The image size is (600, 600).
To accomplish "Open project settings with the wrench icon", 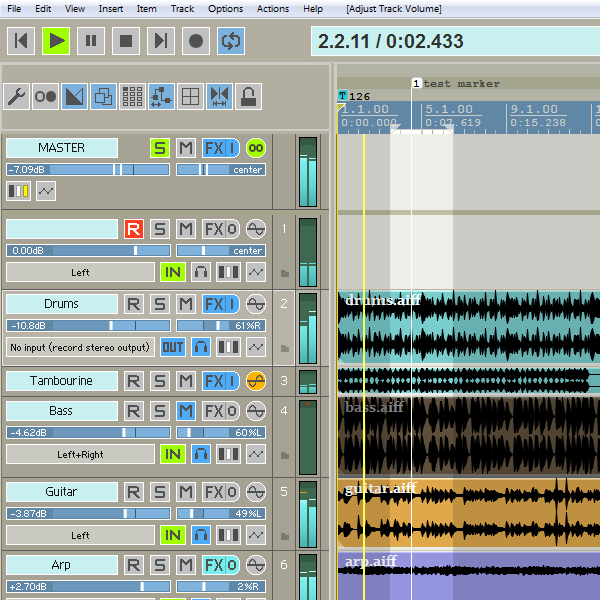I will (x=17, y=97).
